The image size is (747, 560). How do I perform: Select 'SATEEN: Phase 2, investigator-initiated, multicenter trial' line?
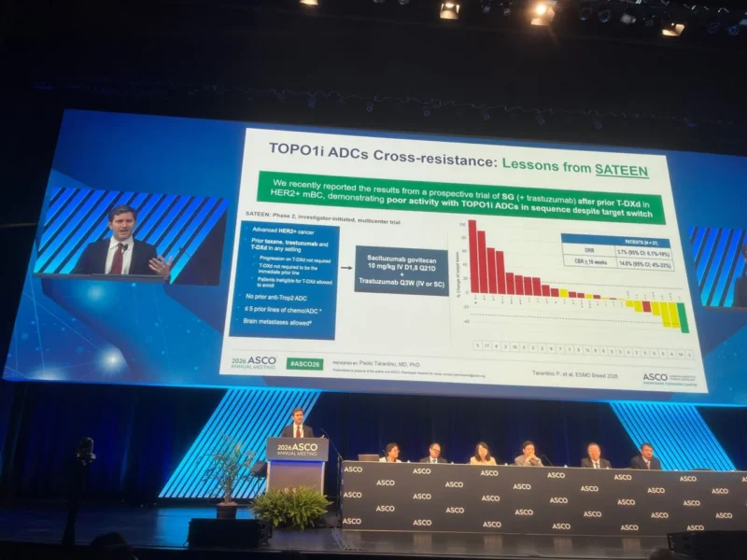(x=322, y=218)
